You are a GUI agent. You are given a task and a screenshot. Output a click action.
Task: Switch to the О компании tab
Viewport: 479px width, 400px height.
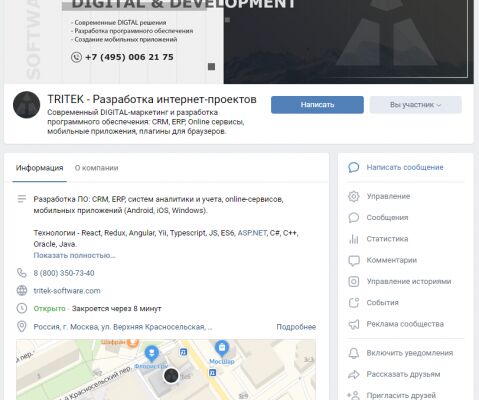coord(96,168)
